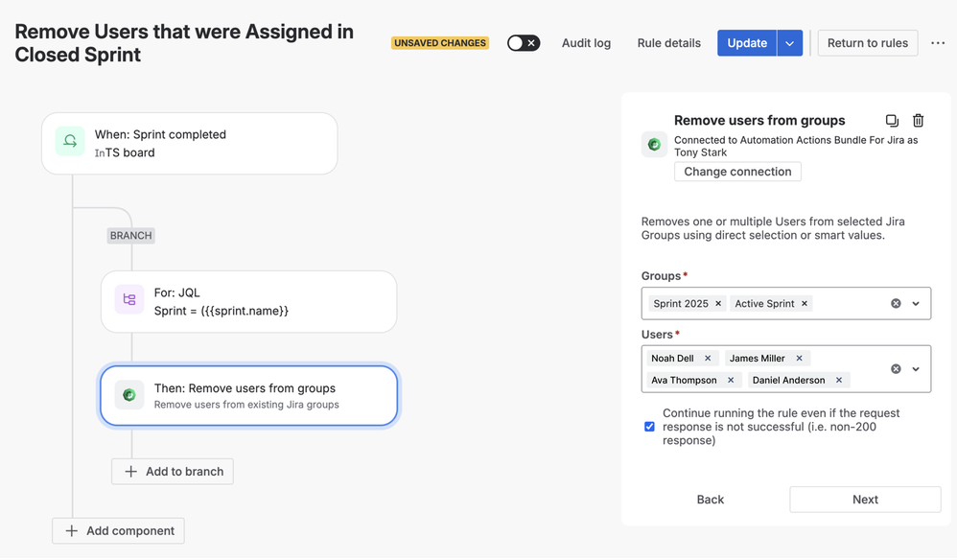This screenshot has height=560, width=957.
Task: Clear all selected groups
Action: pyautogui.click(x=896, y=303)
